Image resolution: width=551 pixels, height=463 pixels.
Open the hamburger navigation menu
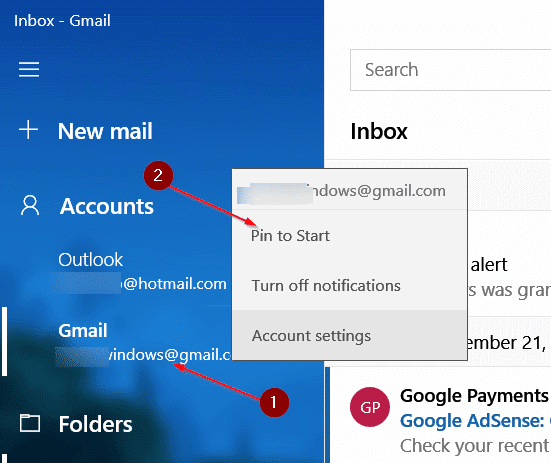[29, 70]
